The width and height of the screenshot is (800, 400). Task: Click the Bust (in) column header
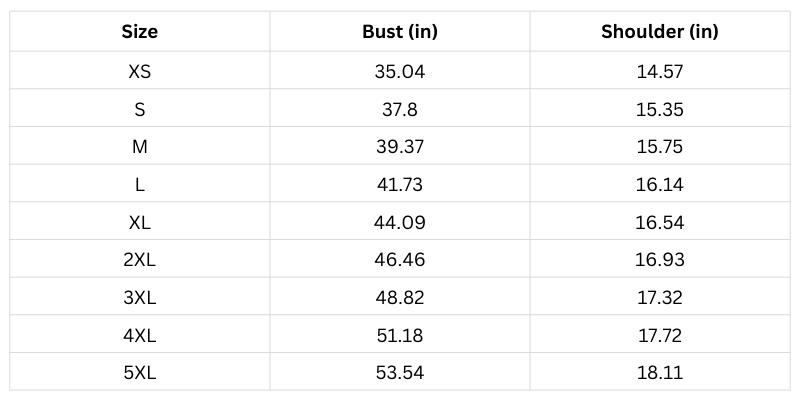[400, 31]
